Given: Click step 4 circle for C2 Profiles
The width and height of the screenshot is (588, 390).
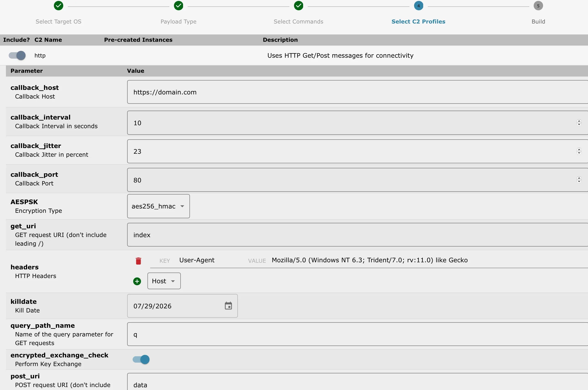Looking at the screenshot, I should click(418, 5).
